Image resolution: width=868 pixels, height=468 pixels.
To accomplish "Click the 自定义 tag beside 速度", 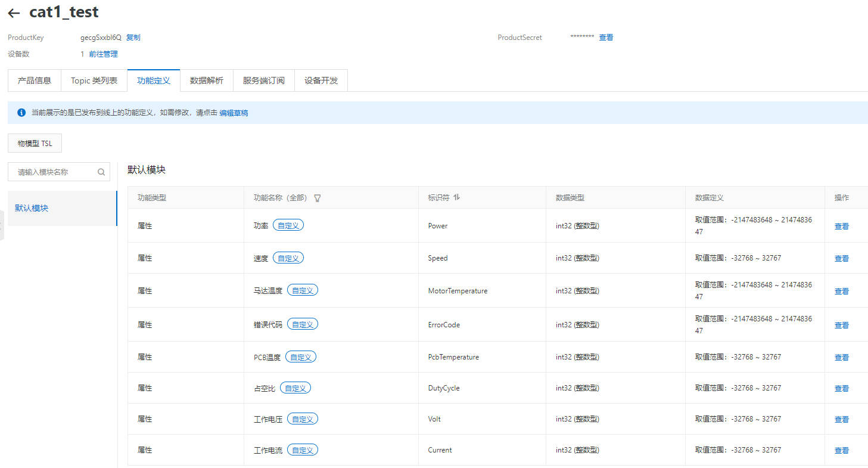I will pyautogui.click(x=288, y=258).
